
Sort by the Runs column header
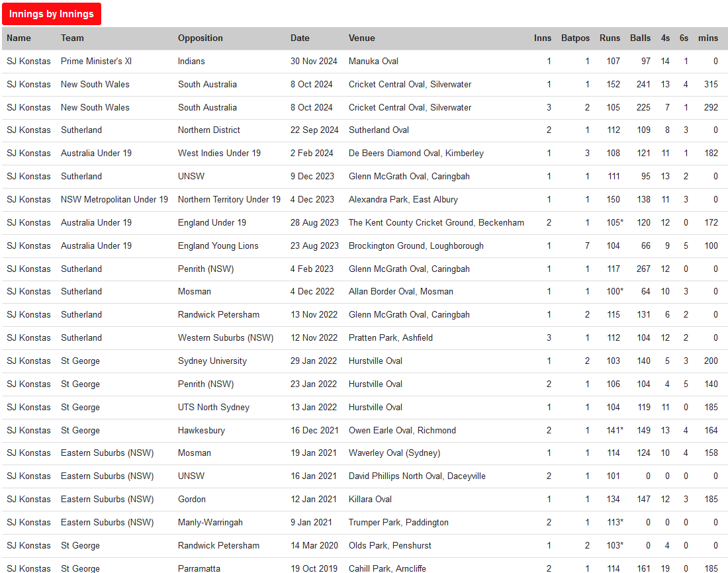click(610, 38)
